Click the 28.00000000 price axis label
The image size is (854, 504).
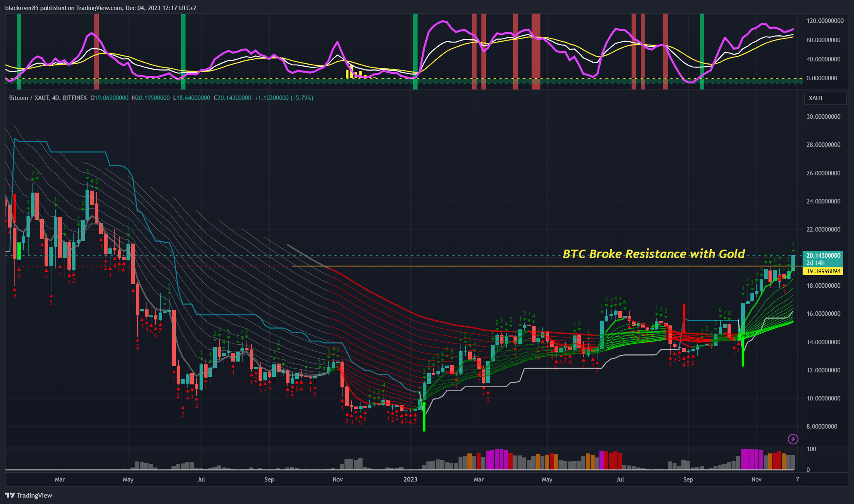click(x=823, y=145)
